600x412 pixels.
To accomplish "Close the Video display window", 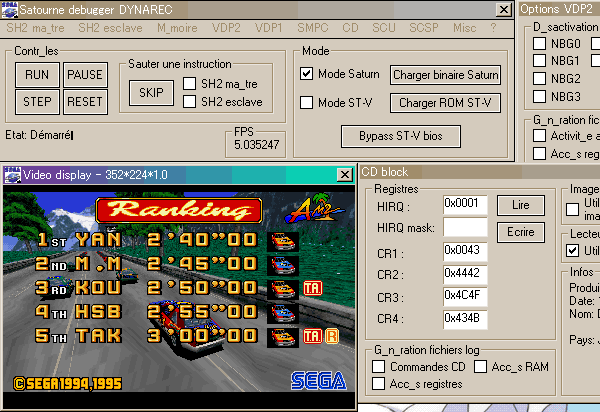I will [345, 175].
